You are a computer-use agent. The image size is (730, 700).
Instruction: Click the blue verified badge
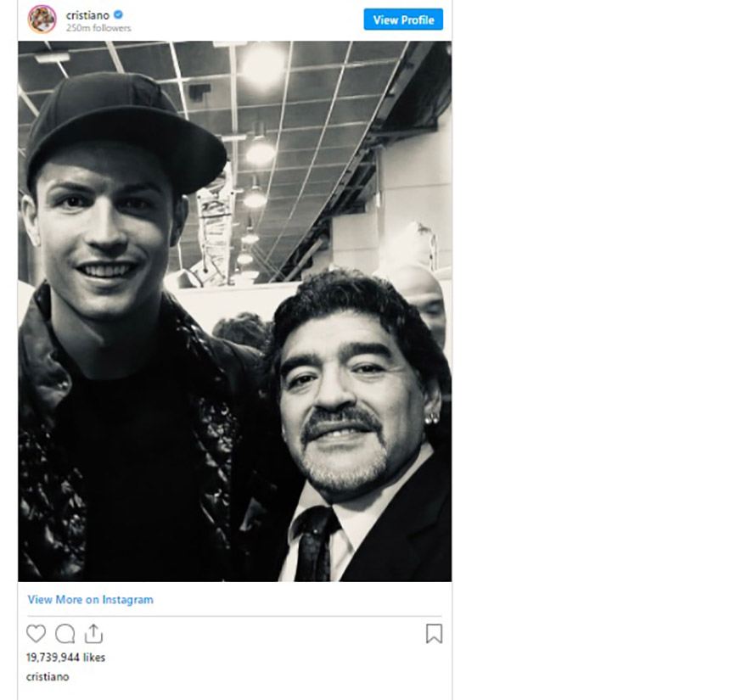click(120, 15)
